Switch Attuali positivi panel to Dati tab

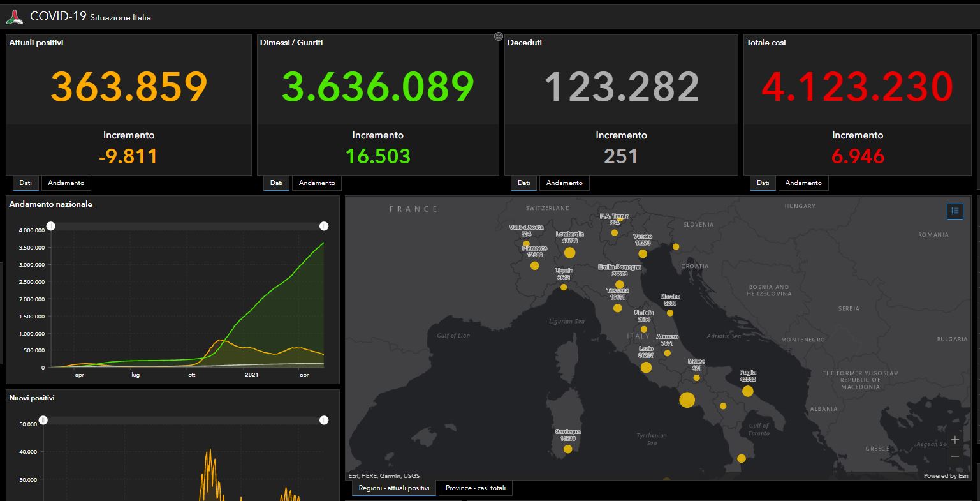[26, 183]
